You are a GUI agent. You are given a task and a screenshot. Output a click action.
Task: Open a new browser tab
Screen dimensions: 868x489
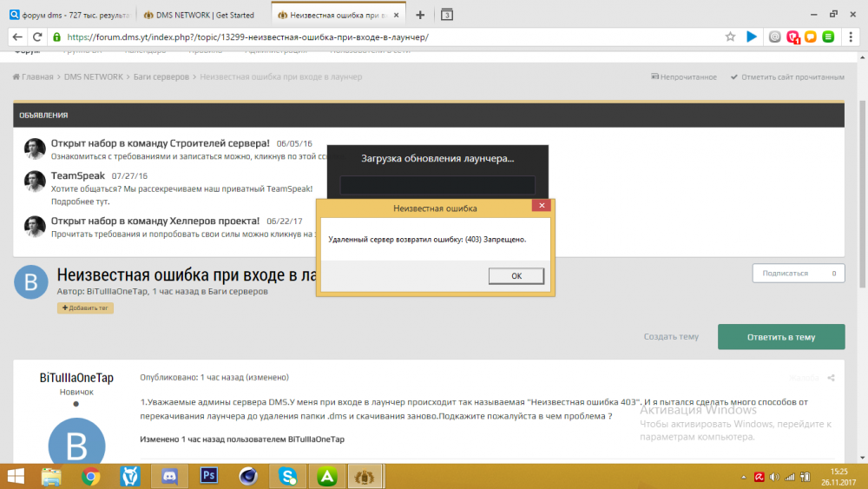420,15
